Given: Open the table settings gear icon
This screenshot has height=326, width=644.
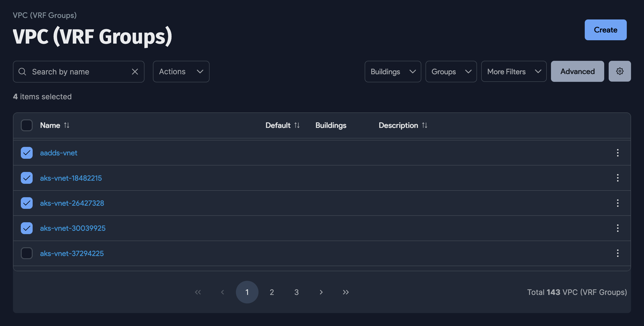Looking at the screenshot, I should (x=619, y=71).
